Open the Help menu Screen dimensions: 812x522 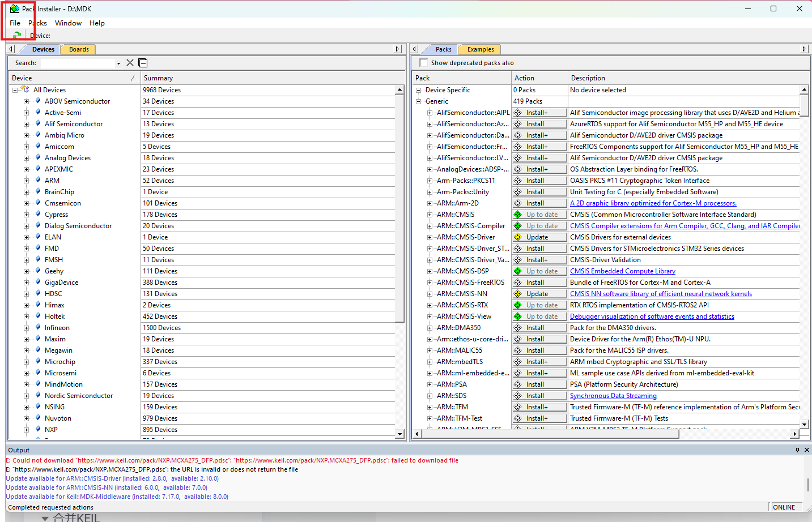97,23
